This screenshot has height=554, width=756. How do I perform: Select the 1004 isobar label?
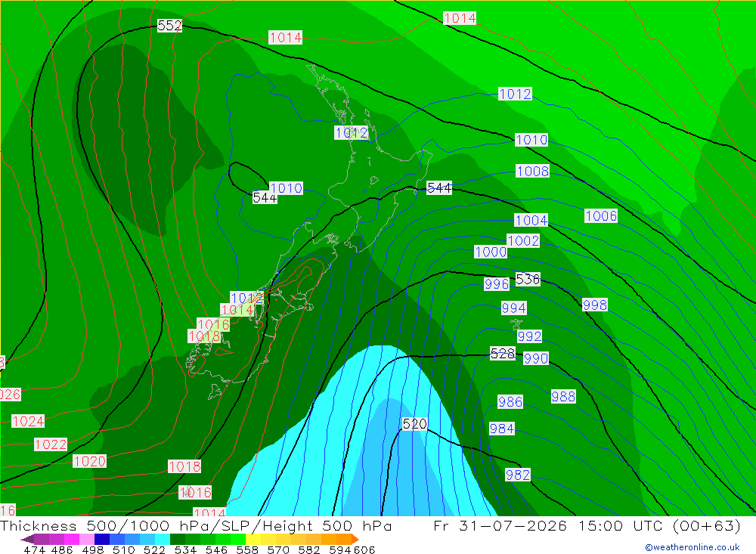point(531,221)
